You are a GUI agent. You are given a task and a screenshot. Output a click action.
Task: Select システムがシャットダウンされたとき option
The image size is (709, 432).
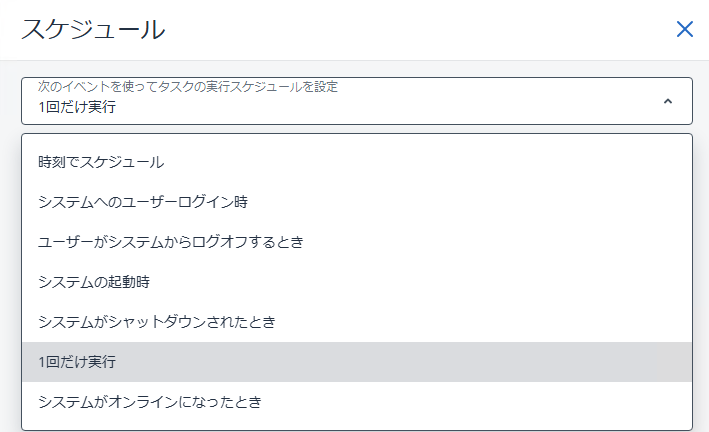pyautogui.click(x=156, y=321)
